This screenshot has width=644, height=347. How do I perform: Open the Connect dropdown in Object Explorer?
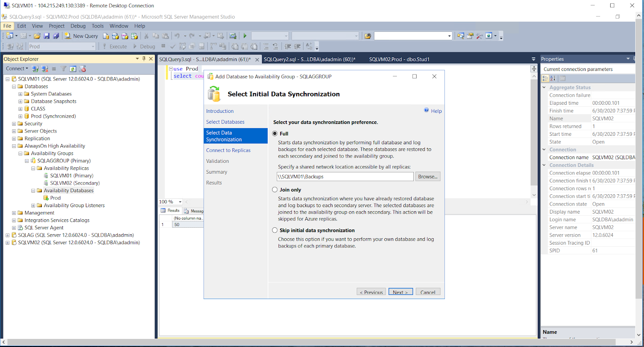tap(17, 69)
